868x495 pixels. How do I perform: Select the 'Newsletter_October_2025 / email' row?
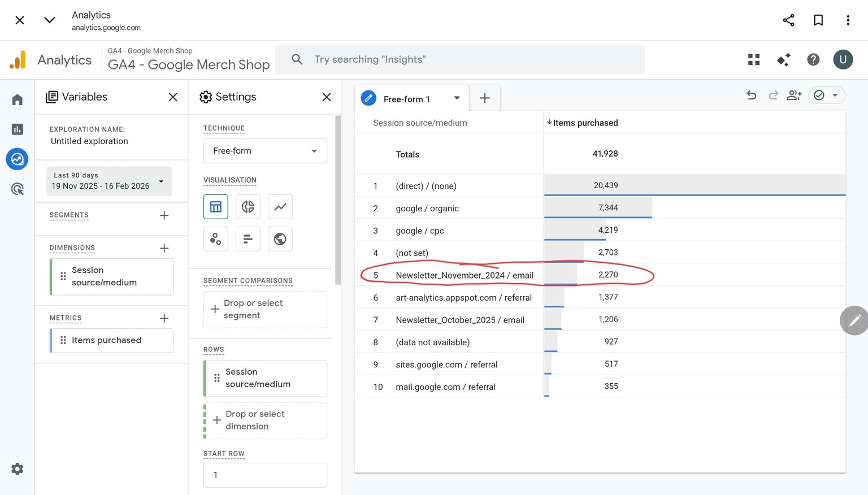point(600,319)
